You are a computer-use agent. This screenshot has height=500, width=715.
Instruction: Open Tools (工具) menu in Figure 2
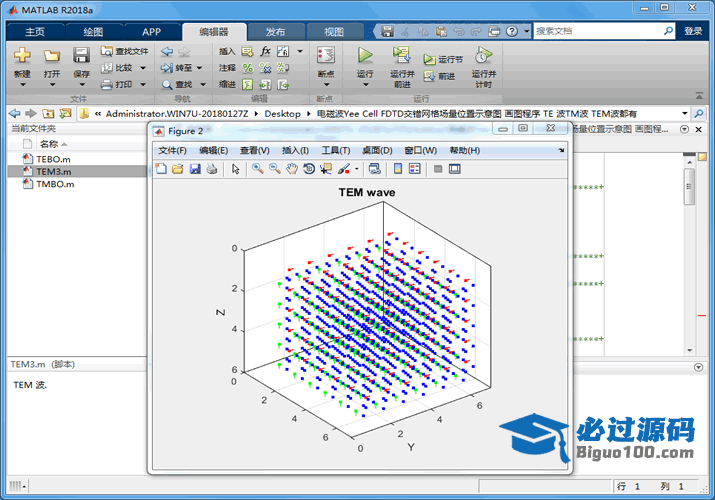click(336, 150)
